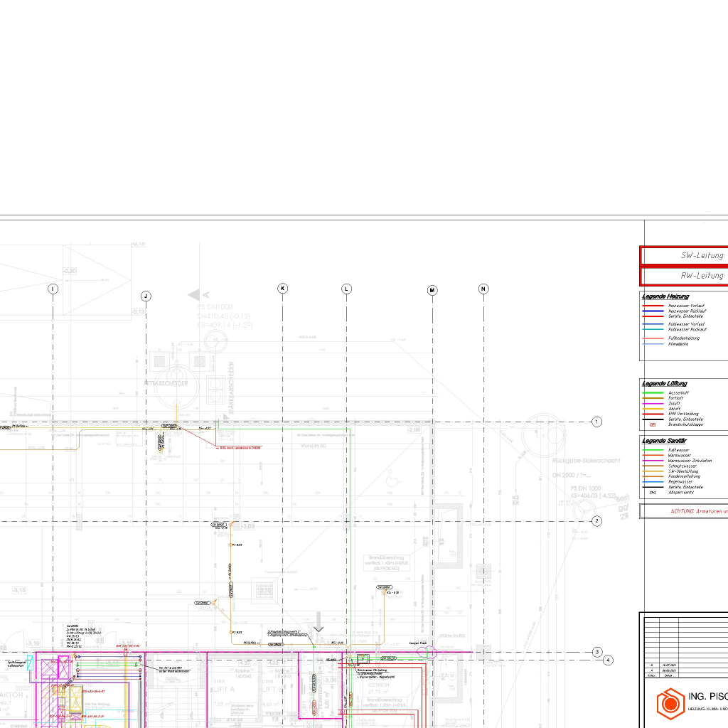Click the Fortluft legend label
Viewport: 728px width, 728px height.
pyautogui.click(x=675, y=398)
